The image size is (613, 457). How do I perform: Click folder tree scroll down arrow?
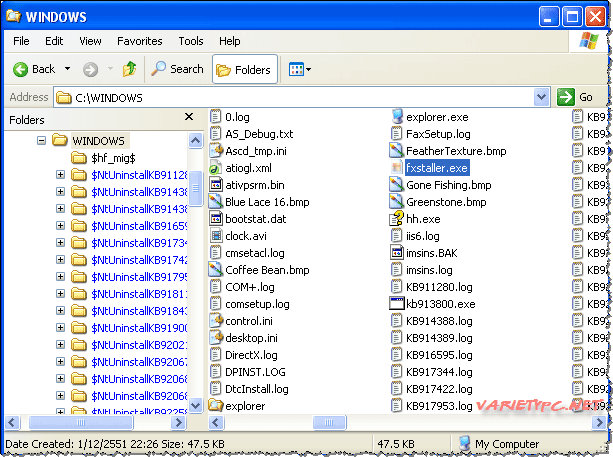click(x=195, y=405)
